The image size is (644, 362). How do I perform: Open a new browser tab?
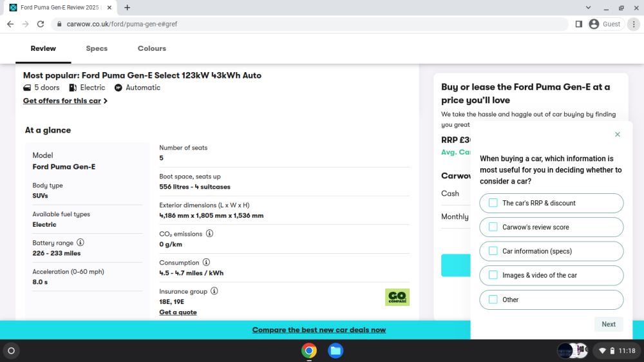(128, 7)
